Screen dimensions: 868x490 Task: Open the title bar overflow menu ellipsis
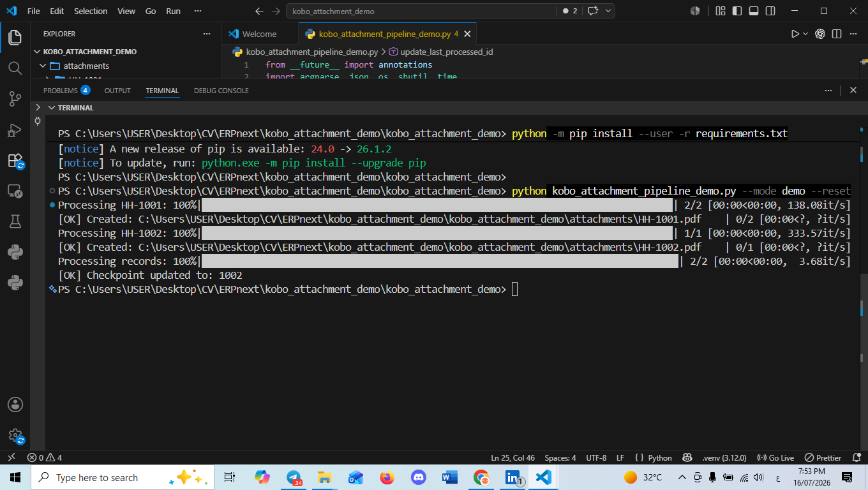198,11
